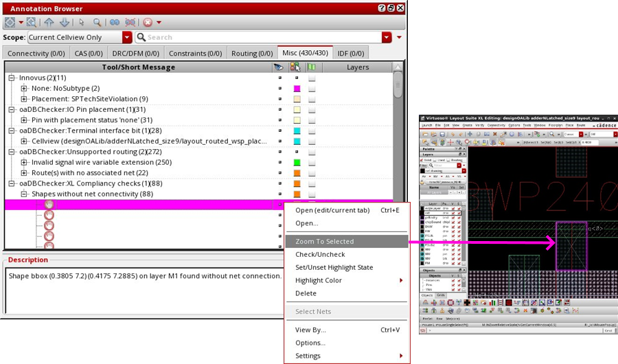Collapse the Innovus tree node
The width and height of the screenshot is (618, 364).
point(12,78)
